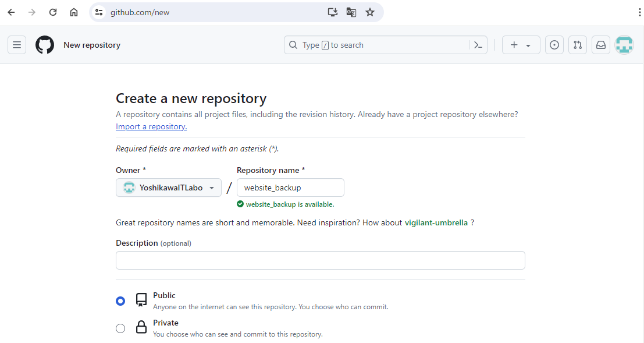644x343 pixels.
Task: Expand the Owner dropdown YoshikawaITLabo
Action: tap(169, 188)
